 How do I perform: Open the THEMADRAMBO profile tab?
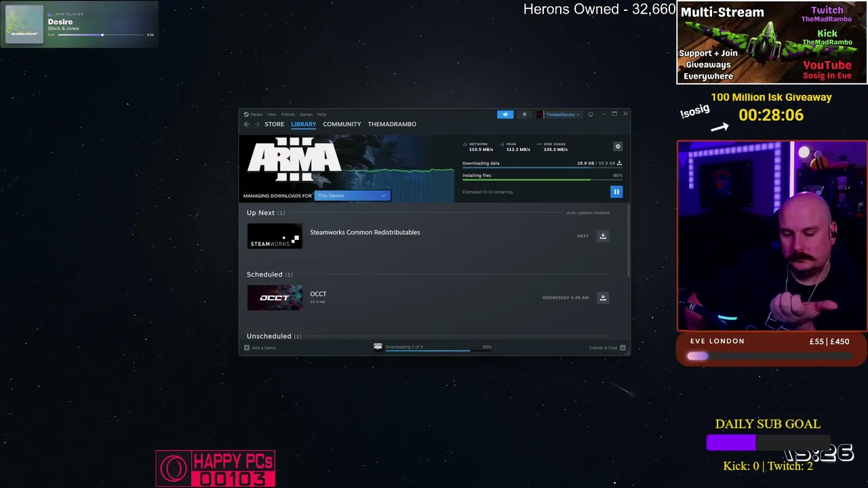click(x=392, y=124)
